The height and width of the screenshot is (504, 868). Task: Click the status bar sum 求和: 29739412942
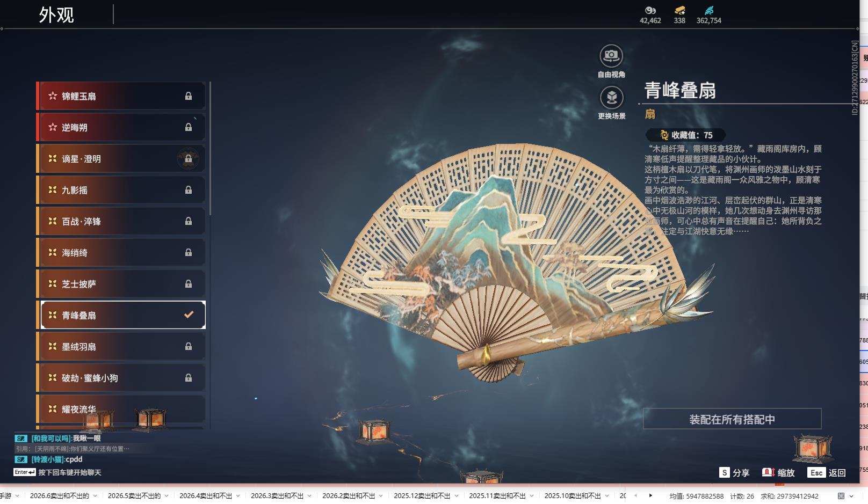[789, 496]
